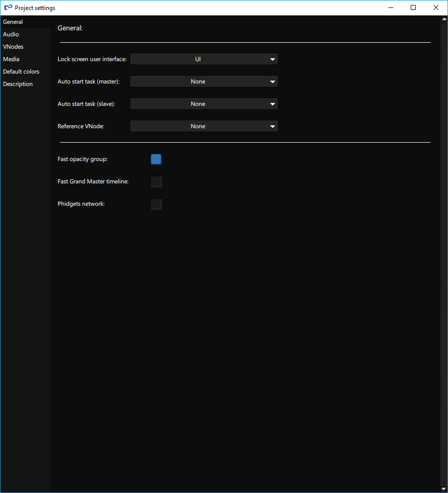Screen dimensions: 448x493
Task: Switch to the Audio settings tab
Action: click(x=11, y=34)
